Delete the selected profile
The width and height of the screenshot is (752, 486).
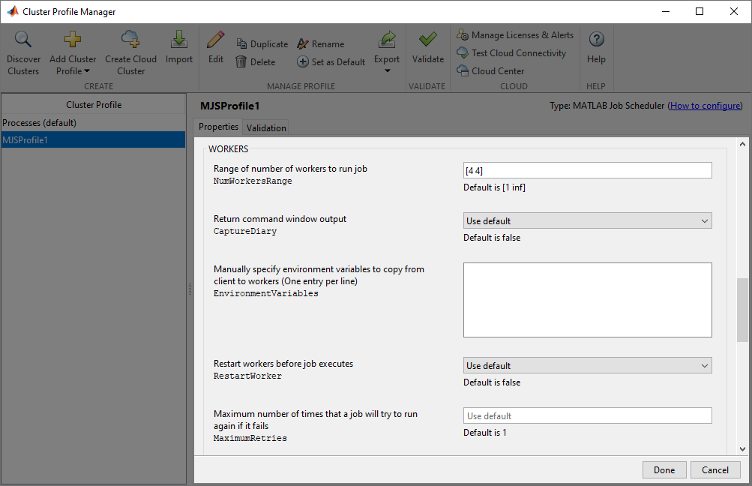255,62
